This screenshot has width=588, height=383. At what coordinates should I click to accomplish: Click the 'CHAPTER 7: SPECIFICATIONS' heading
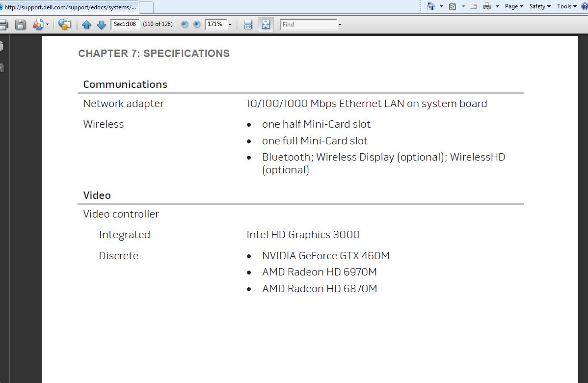pos(154,53)
